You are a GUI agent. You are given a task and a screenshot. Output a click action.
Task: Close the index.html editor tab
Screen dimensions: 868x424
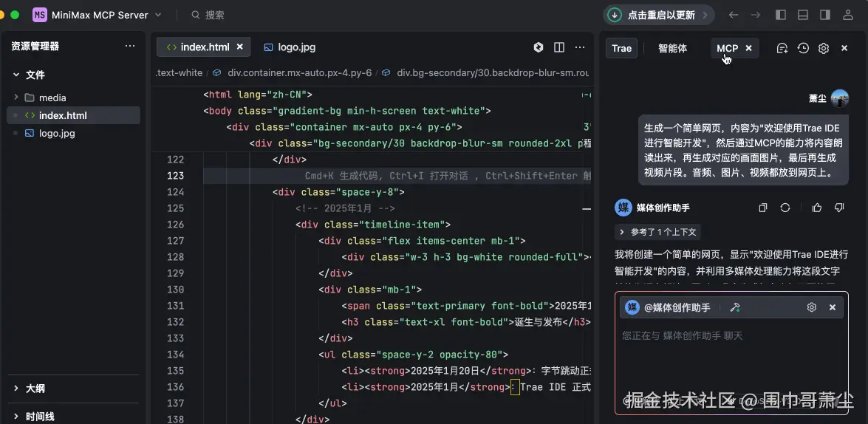click(239, 47)
